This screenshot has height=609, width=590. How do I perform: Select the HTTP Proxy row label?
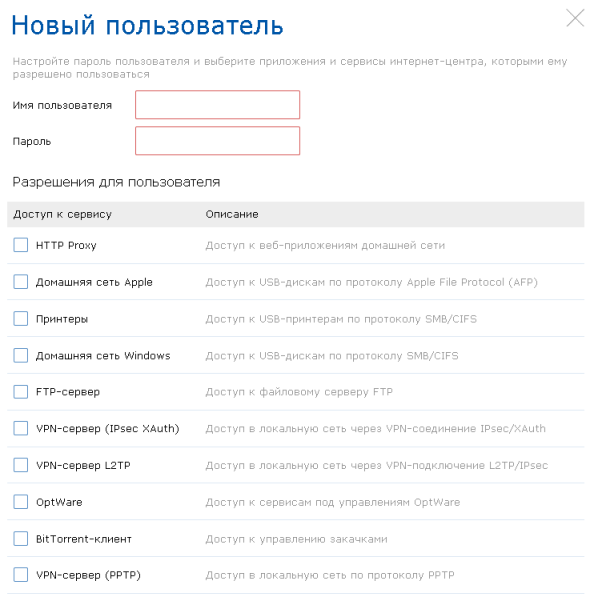pyautogui.click(x=66, y=245)
